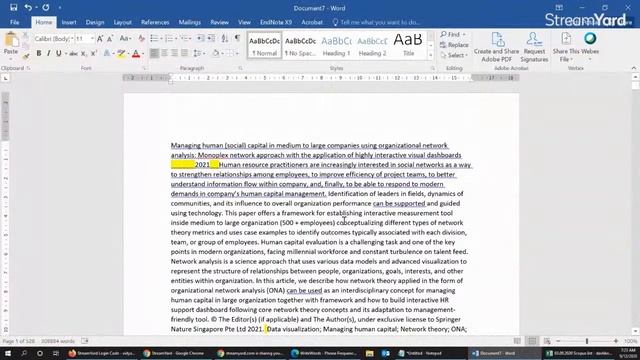
Task: Apply the Heading 1 style
Action: tap(336, 45)
